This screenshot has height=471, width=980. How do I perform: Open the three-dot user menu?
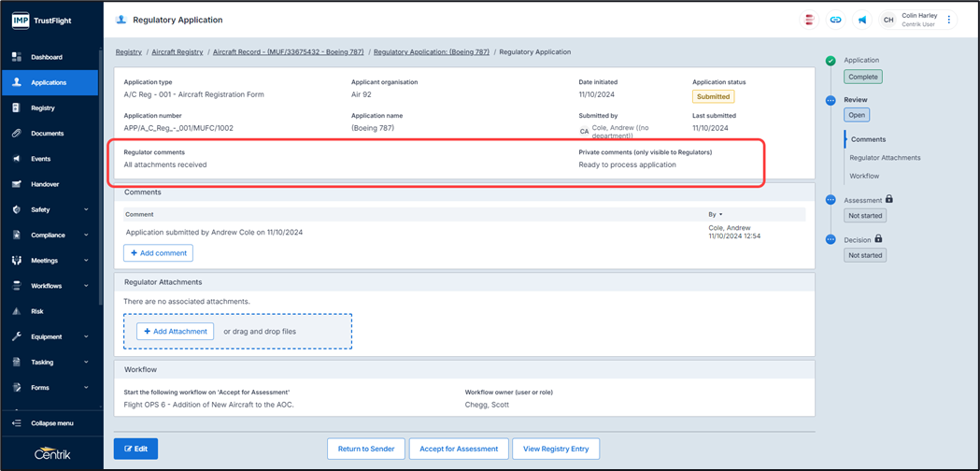(x=949, y=20)
